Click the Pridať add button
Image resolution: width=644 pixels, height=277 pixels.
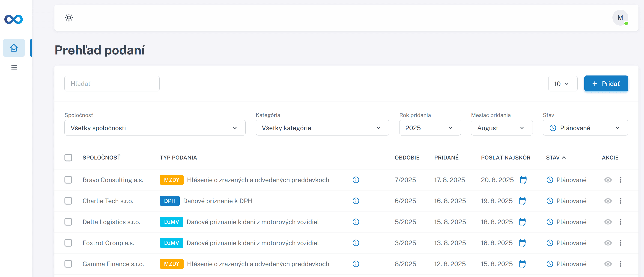click(606, 84)
